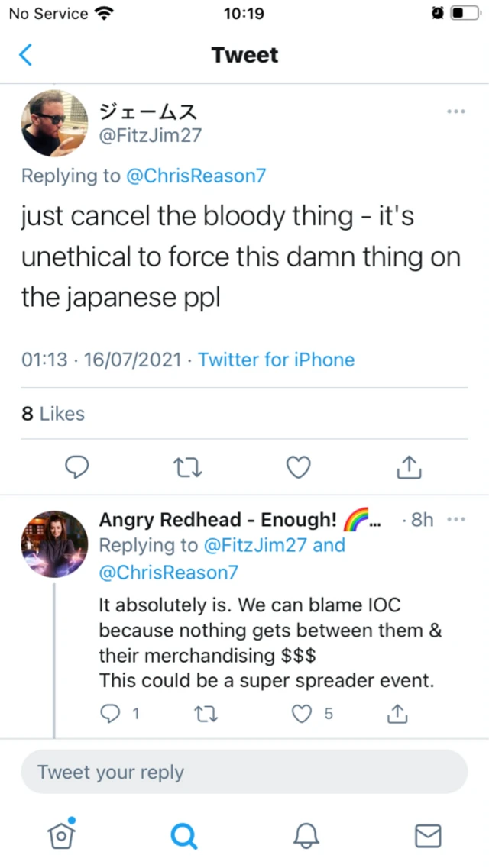The image size is (489, 868).
Task: Open FitzJim27's profile picture
Action: pos(54,123)
